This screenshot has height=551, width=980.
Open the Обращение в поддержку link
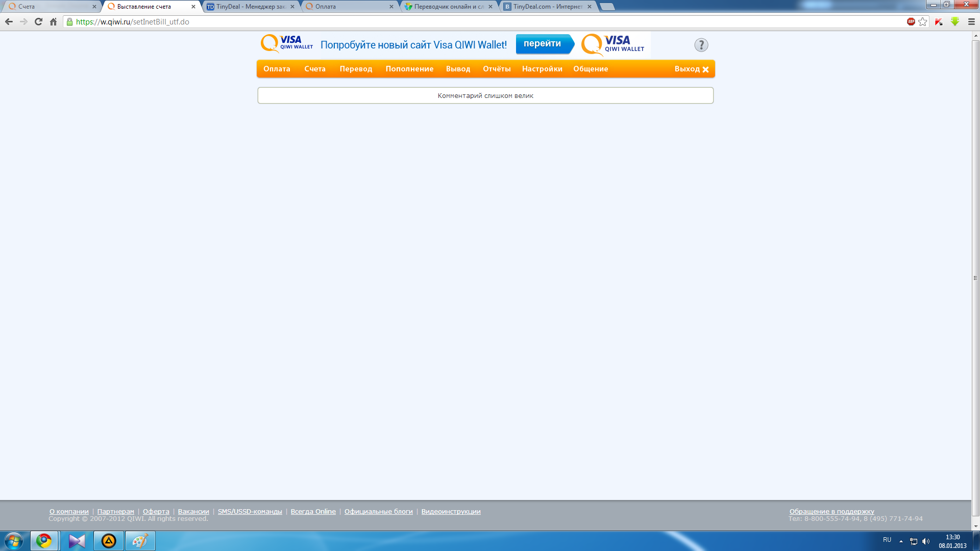pos(831,511)
